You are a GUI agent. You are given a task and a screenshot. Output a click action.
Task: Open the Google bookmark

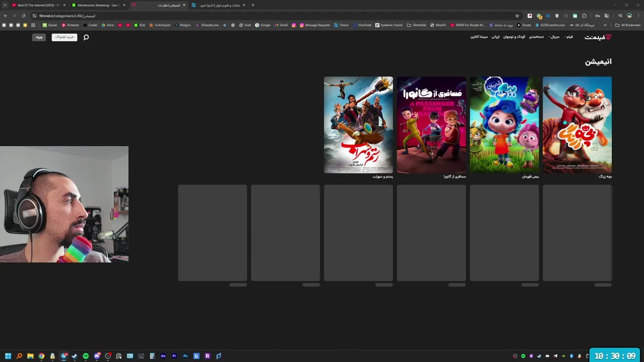coord(263,25)
